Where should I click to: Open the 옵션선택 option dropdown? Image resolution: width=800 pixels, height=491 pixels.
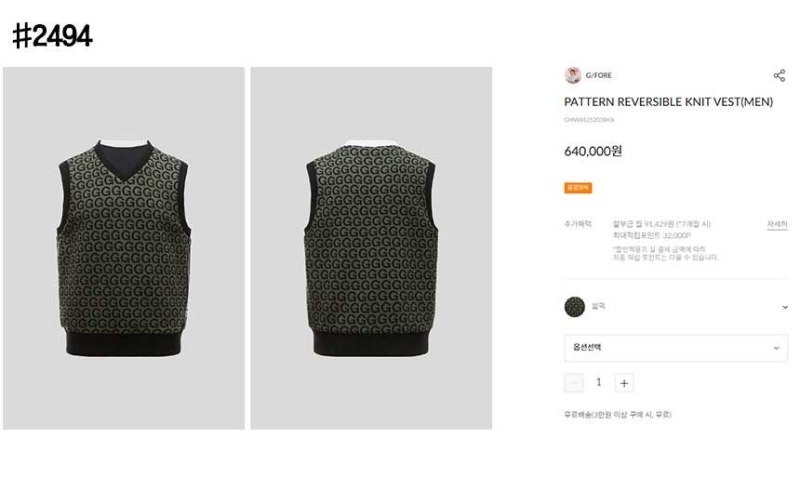pyautogui.click(x=676, y=348)
